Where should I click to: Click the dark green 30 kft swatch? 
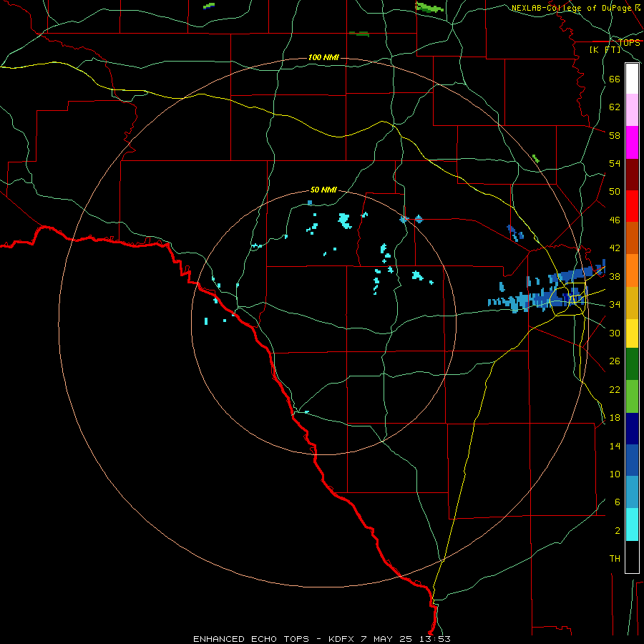(632, 364)
